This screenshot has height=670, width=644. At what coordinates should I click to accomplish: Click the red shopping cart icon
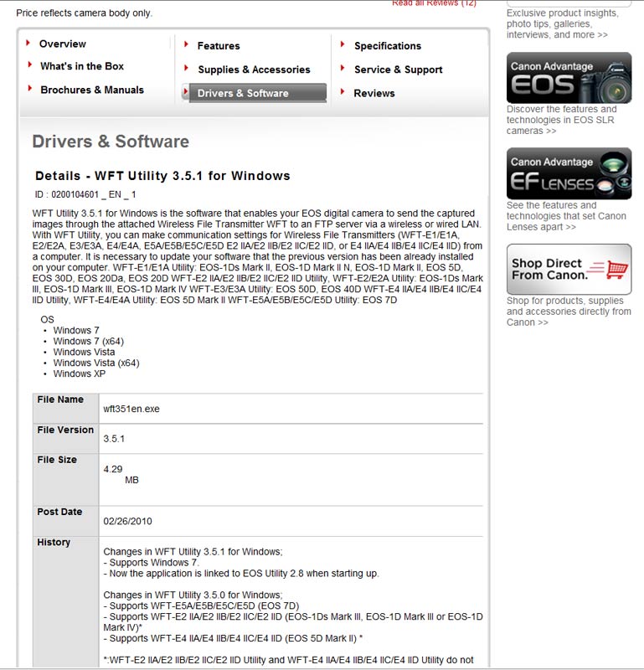[617, 270]
